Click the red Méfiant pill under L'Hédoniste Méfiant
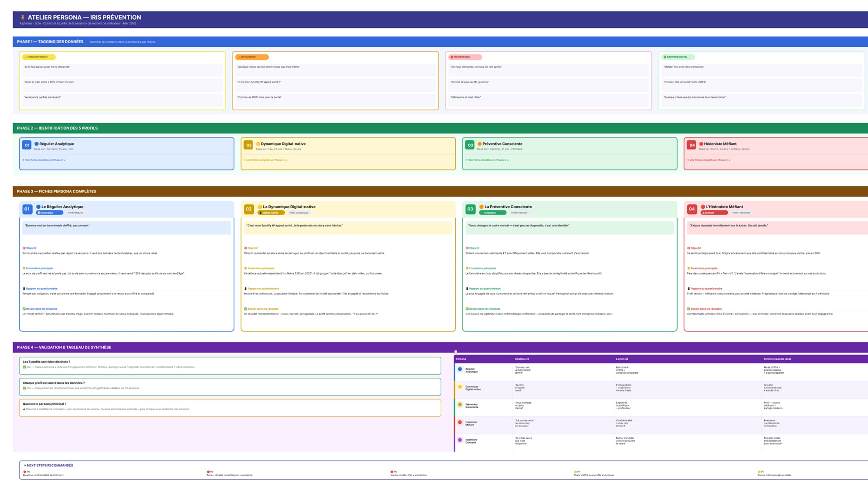Image resolution: width=868 pixels, height=488 pixels. 714,213
